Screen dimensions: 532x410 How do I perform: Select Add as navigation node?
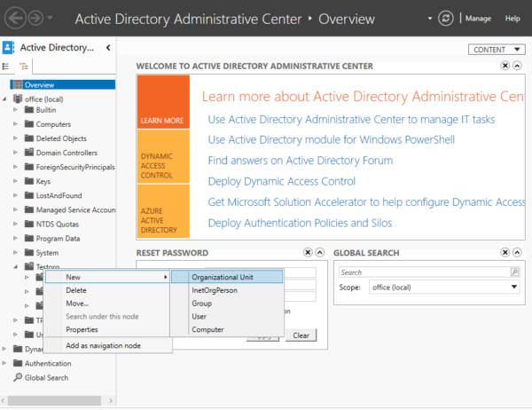(x=103, y=345)
